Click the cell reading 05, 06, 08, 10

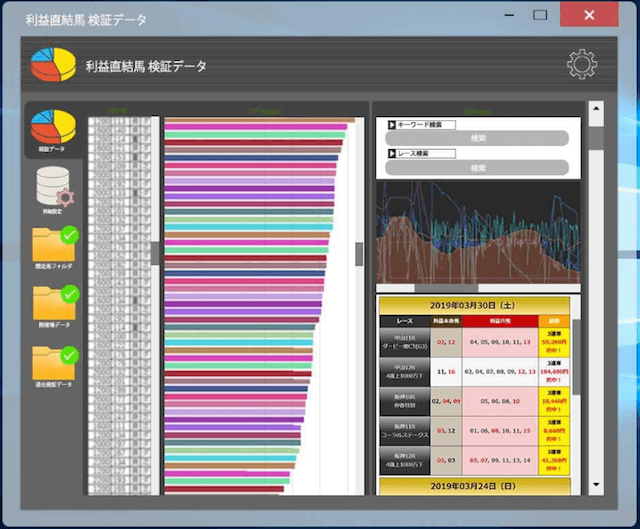coord(500,401)
